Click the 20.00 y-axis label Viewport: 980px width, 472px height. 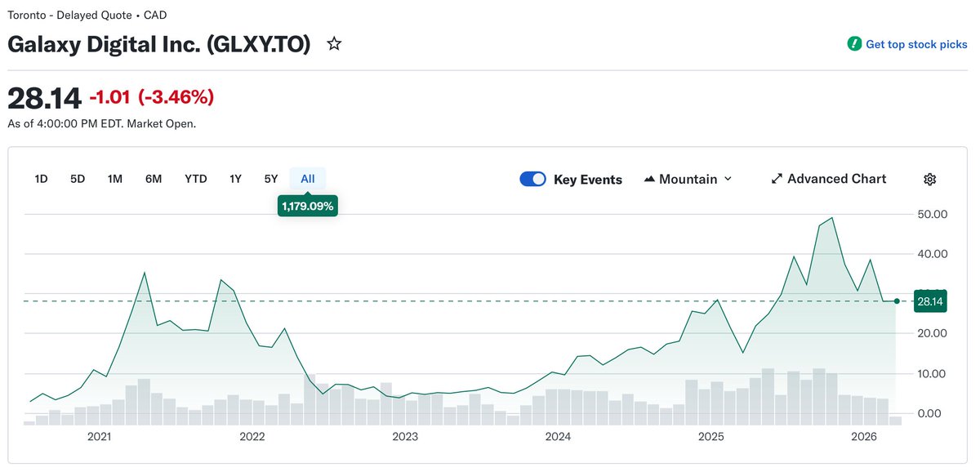coord(932,333)
